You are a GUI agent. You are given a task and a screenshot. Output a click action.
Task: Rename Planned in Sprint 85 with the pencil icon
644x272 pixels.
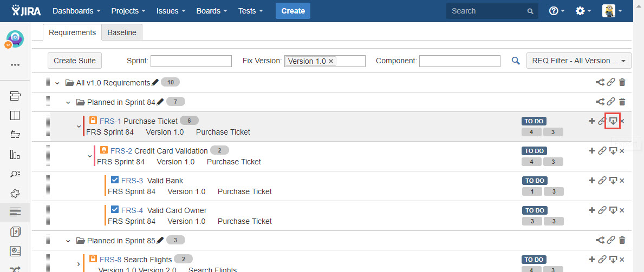click(x=160, y=241)
